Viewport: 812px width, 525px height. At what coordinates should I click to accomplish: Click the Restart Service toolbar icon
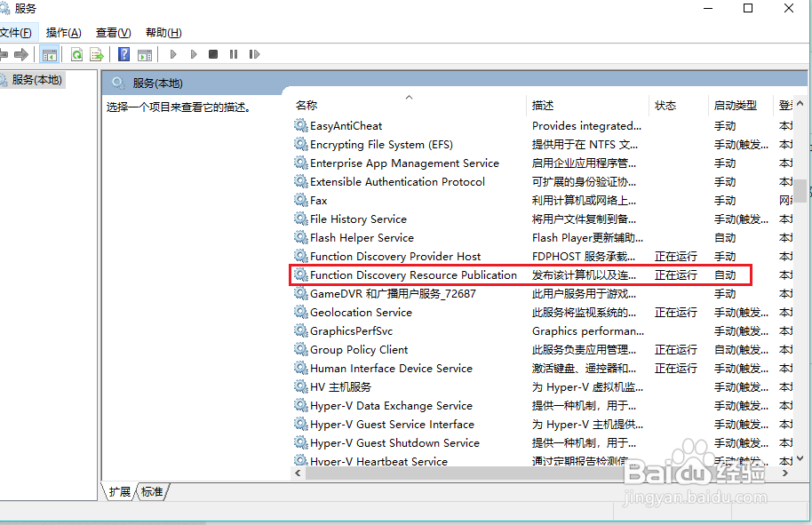click(x=253, y=53)
